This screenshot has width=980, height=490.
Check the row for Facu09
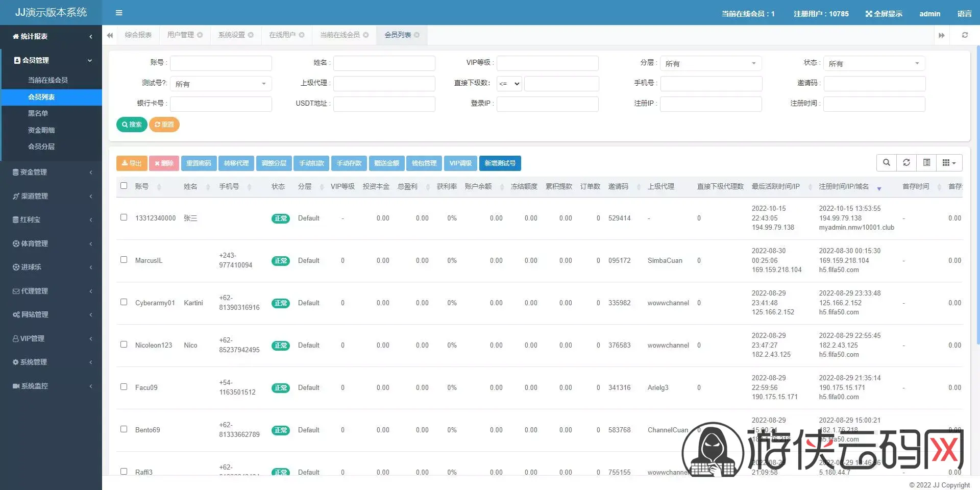pos(124,387)
